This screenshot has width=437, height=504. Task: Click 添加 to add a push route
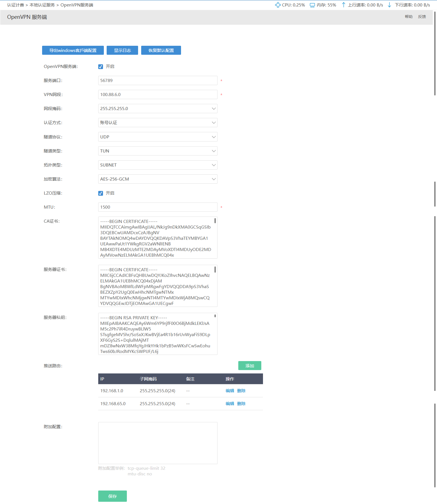click(250, 366)
